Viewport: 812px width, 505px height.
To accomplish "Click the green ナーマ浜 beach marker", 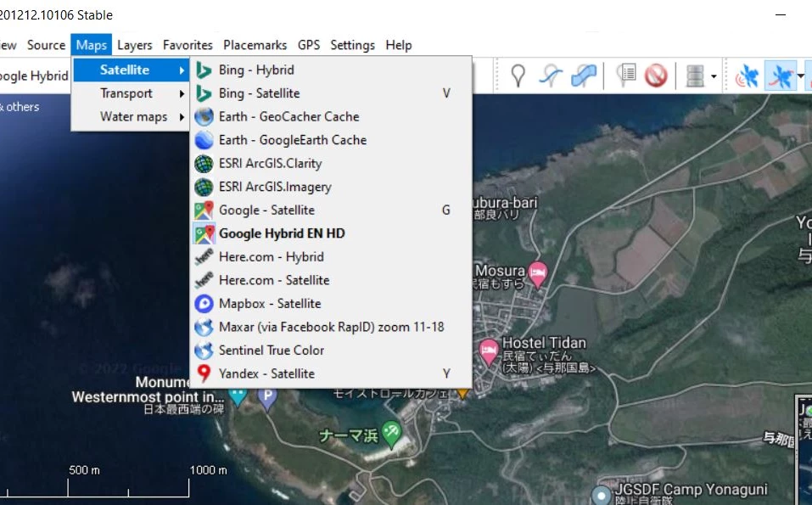I will pos(390,433).
